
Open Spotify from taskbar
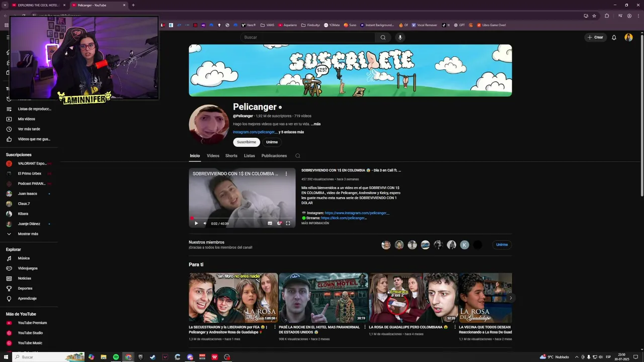[x=116, y=357]
